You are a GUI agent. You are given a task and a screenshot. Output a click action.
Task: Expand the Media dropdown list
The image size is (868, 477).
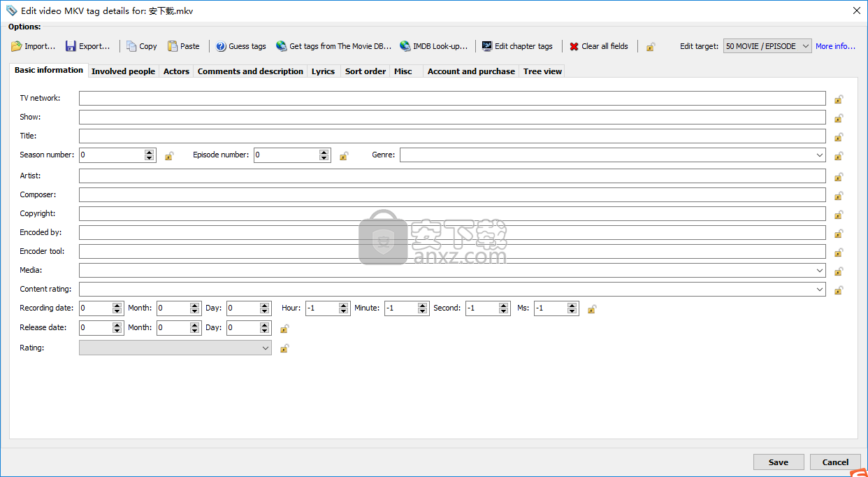click(x=820, y=270)
